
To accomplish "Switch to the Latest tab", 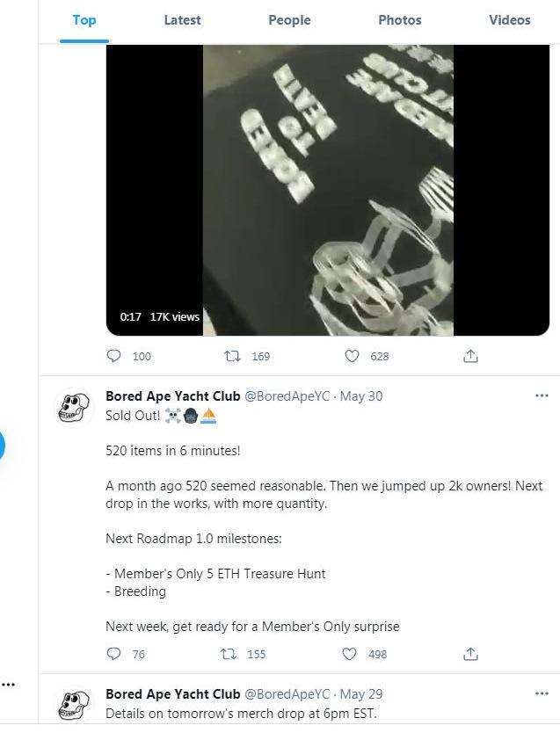I will [x=182, y=20].
